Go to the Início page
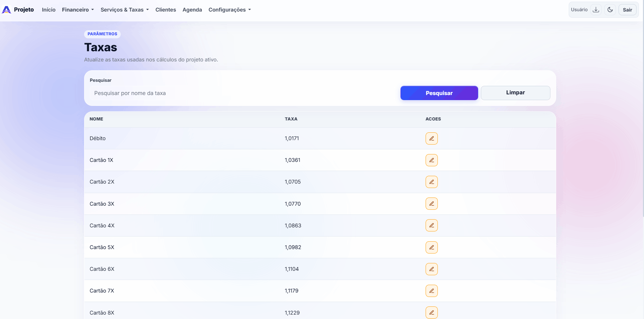644x319 pixels. pyautogui.click(x=49, y=10)
